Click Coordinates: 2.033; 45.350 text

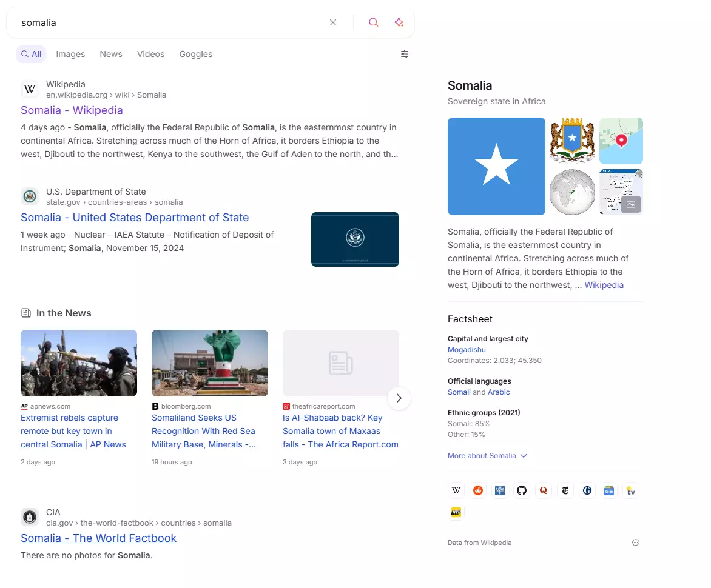point(494,361)
